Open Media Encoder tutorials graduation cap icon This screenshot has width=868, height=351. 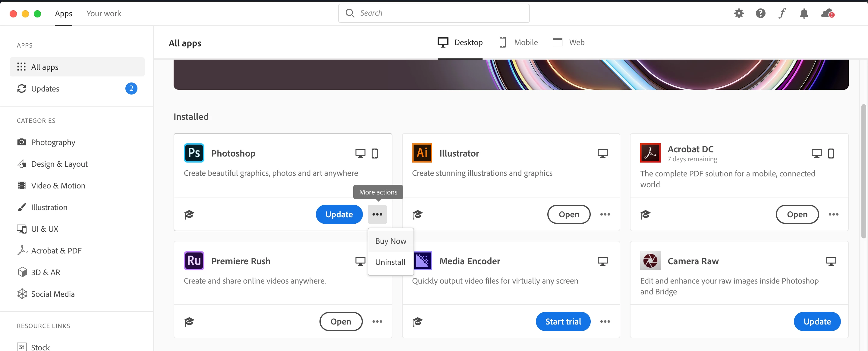417,322
